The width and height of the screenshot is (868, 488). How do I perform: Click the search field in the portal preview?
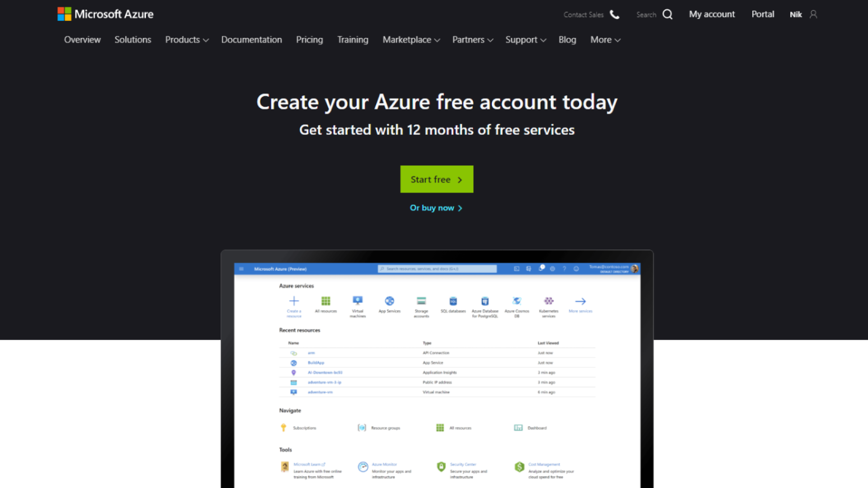(x=437, y=269)
